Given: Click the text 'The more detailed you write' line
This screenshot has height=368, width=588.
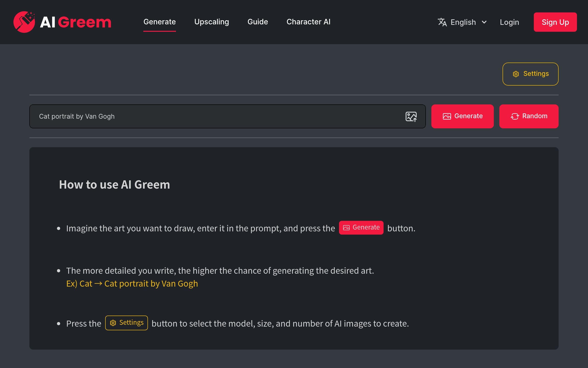Looking at the screenshot, I should tap(220, 271).
